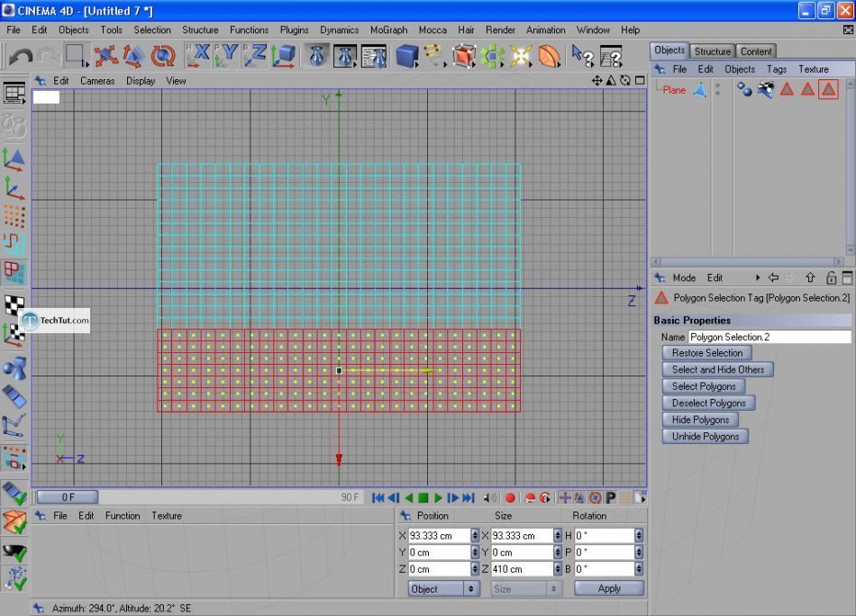Image resolution: width=856 pixels, height=616 pixels.
Task: Click Position X value spinner arrows
Action: (474, 536)
